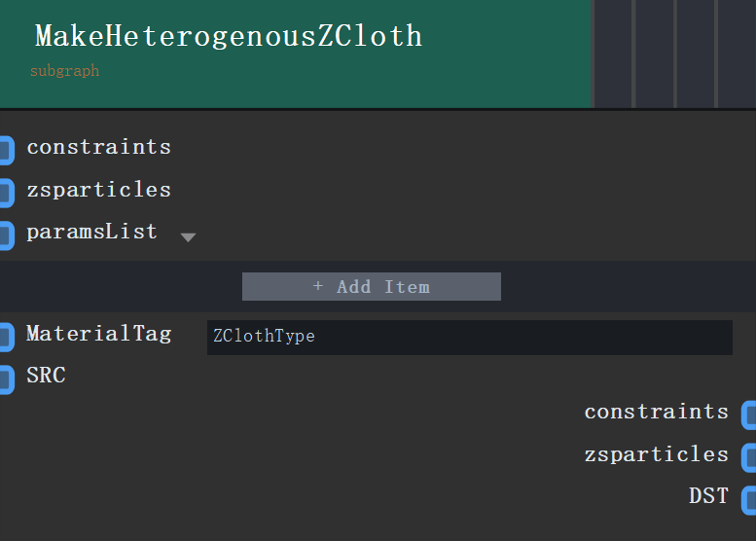This screenshot has width=756, height=541.
Task: Collapse the paramsList arrow
Action: tap(188, 237)
